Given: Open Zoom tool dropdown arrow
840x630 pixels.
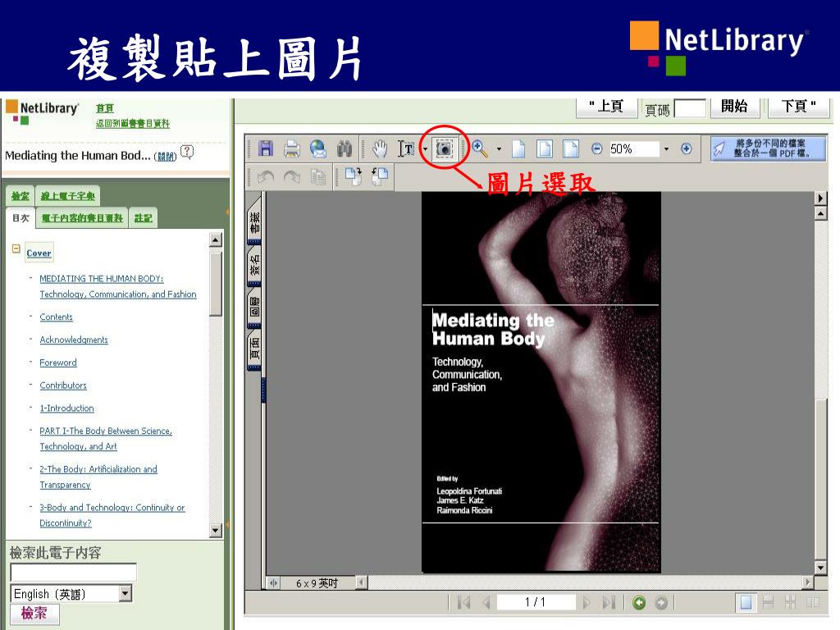Looking at the screenshot, I should point(499,149).
